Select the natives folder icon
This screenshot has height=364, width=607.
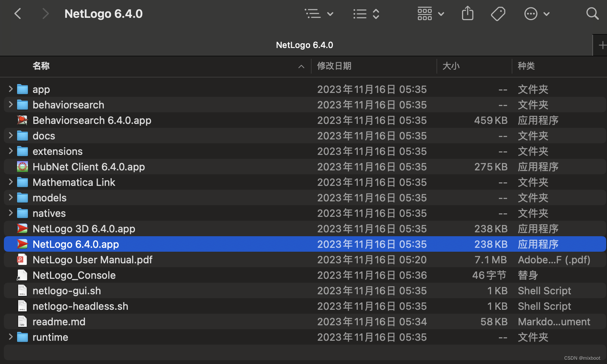point(22,213)
